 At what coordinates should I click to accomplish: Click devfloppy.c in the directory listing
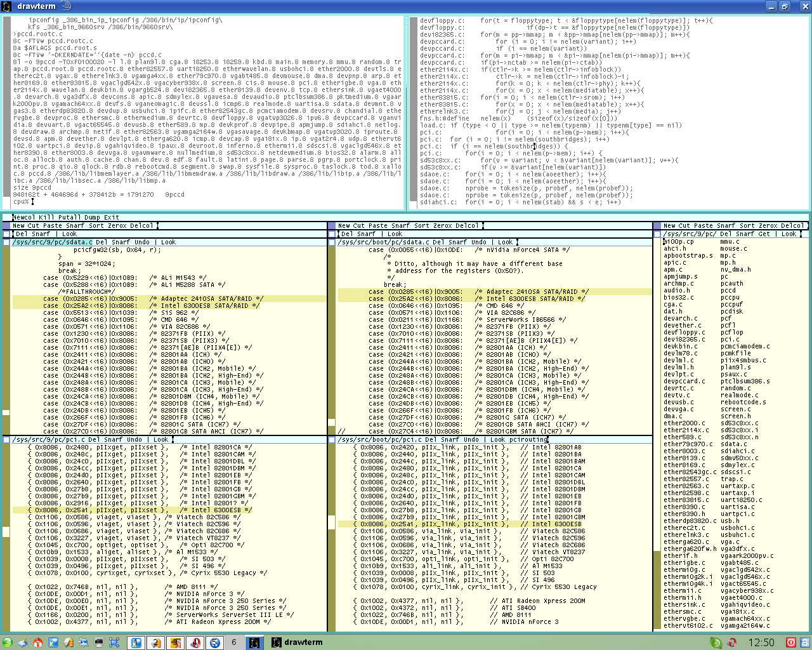pyautogui.click(x=684, y=332)
